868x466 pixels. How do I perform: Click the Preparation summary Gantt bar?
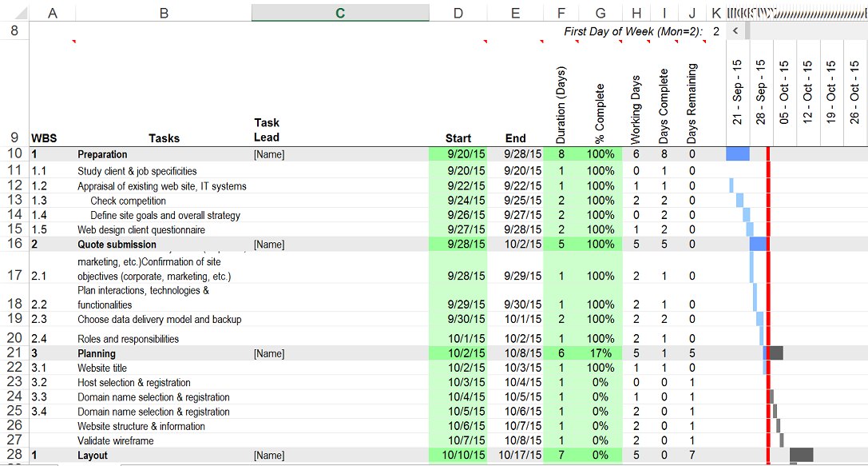[738, 154]
